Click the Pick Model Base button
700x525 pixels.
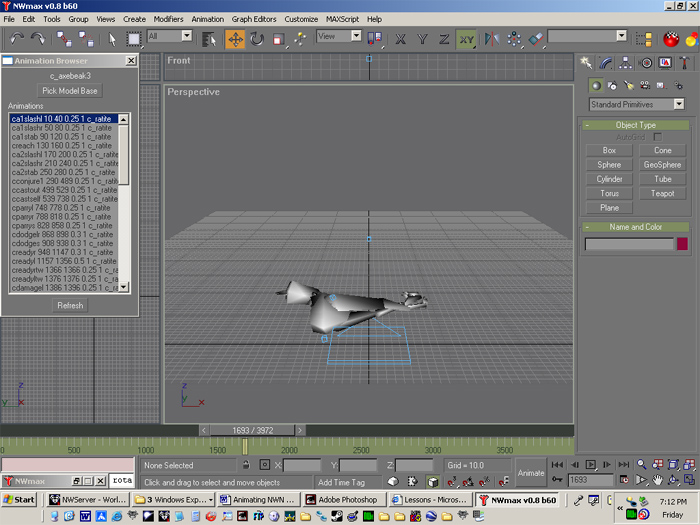tap(70, 91)
